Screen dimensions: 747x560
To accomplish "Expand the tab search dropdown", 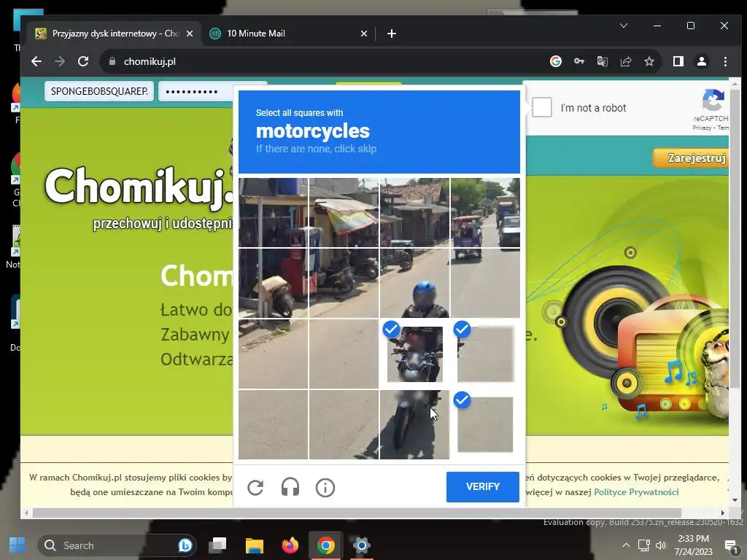I will 624,26.
